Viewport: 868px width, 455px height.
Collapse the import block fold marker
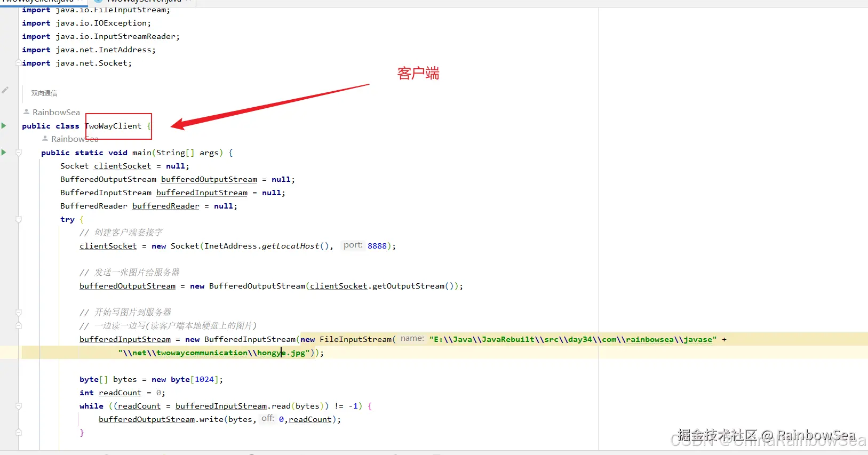click(19, 63)
